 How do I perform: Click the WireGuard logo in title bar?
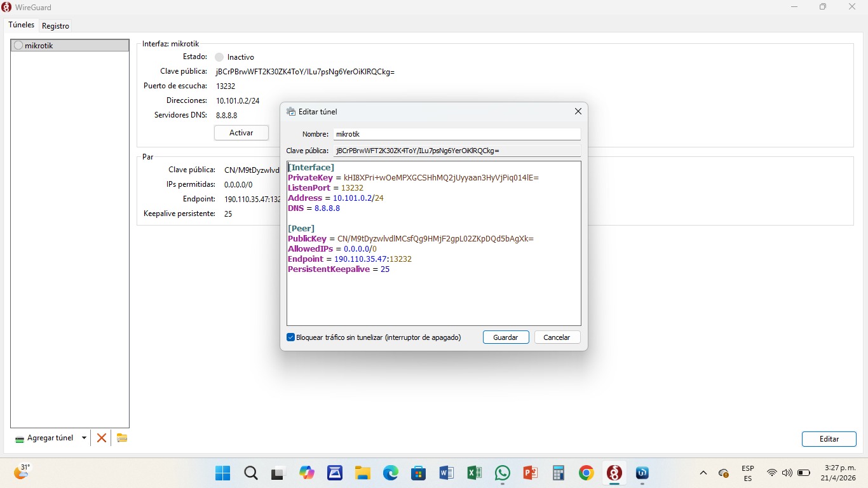click(7, 7)
